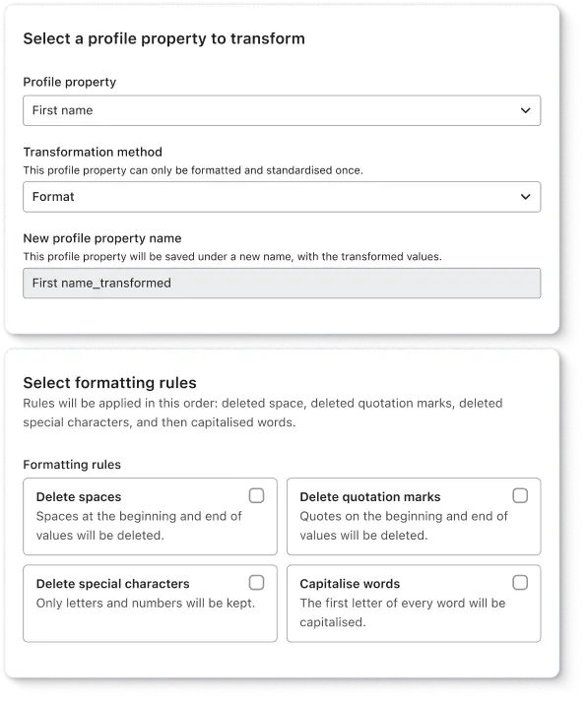
Task: Click the chevron beside First name
Action: [525, 110]
